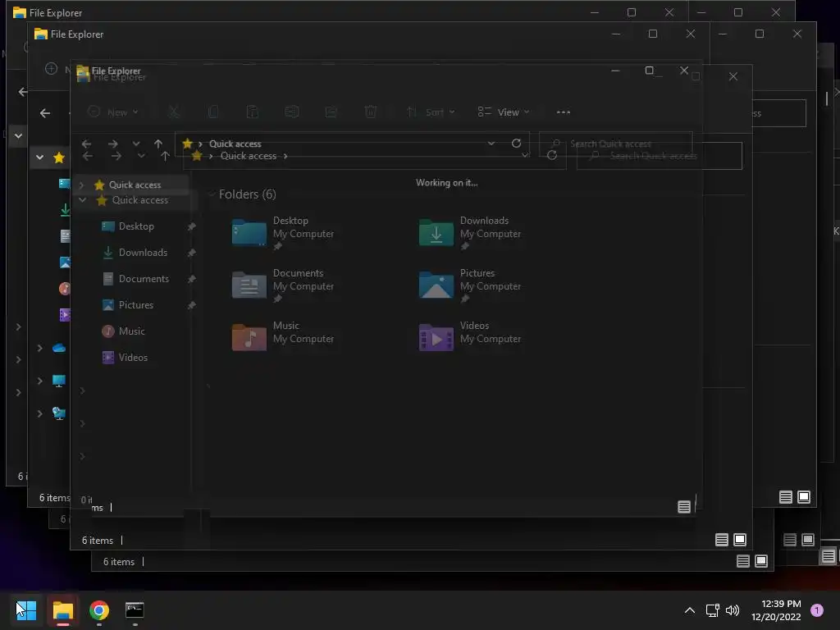840x630 pixels.
Task: Collapse the chevron beside the background window's star
Action: coord(39,157)
